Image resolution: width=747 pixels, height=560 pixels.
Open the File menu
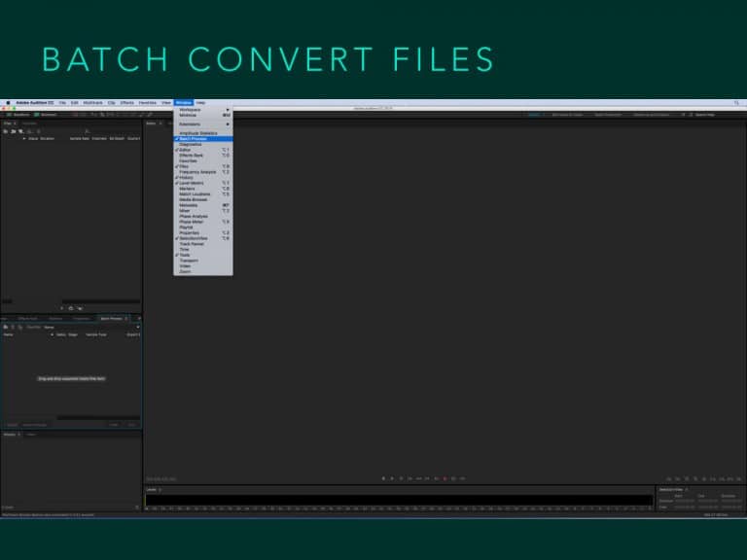click(x=62, y=102)
